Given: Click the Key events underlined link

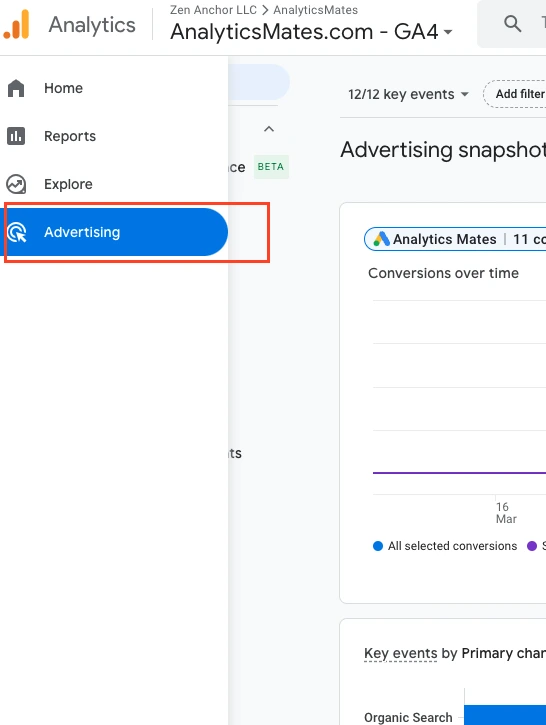Looking at the screenshot, I should [400, 653].
